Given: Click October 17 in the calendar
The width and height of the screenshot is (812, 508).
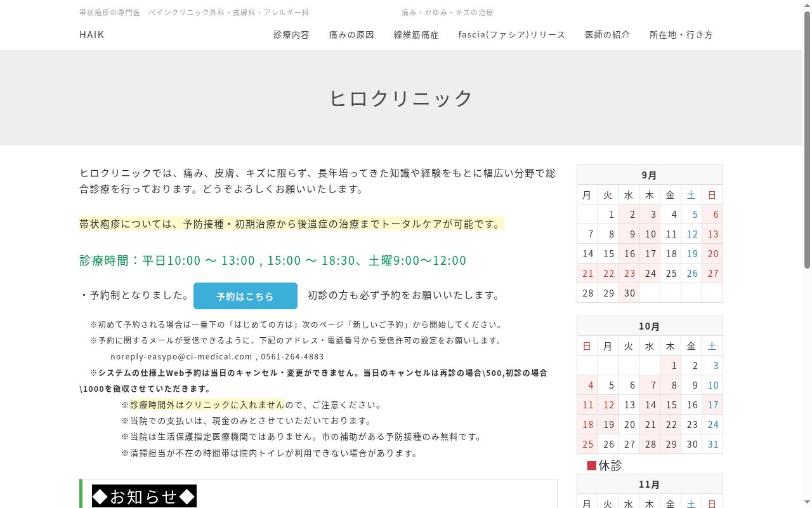Looking at the screenshot, I should tap(713, 404).
